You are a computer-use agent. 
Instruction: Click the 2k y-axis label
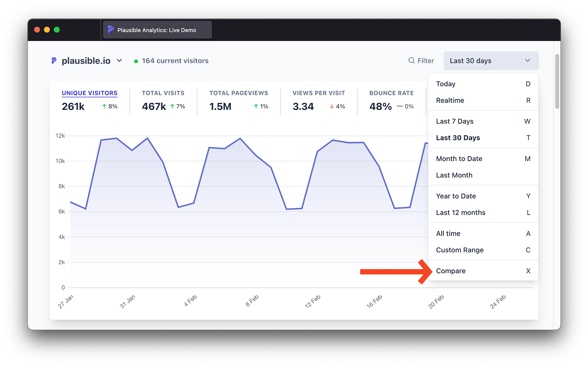[x=61, y=262]
